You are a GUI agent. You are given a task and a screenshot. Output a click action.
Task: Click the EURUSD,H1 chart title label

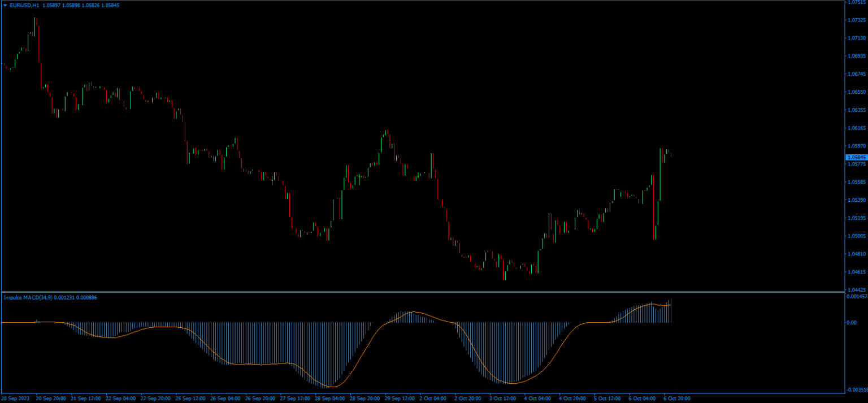(24, 5)
